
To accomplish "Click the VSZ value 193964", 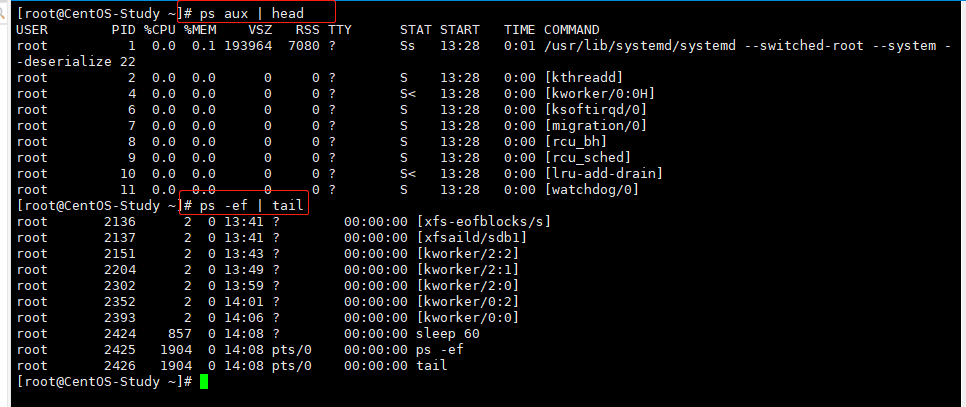I will click(x=248, y=46).
